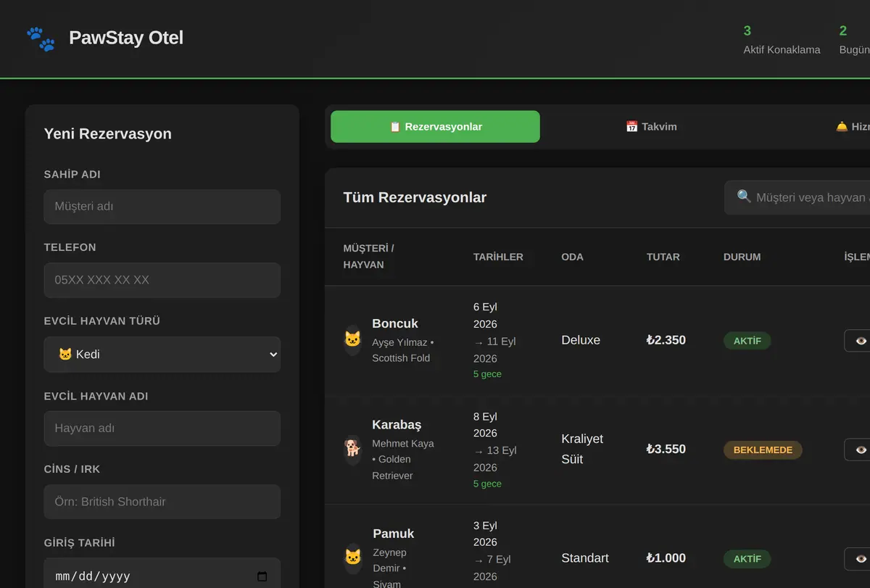This screenshot has height=588, width=870.
Task: Click the BEKLEMEDE badge for Karabaş
Action: coord(763,450)
